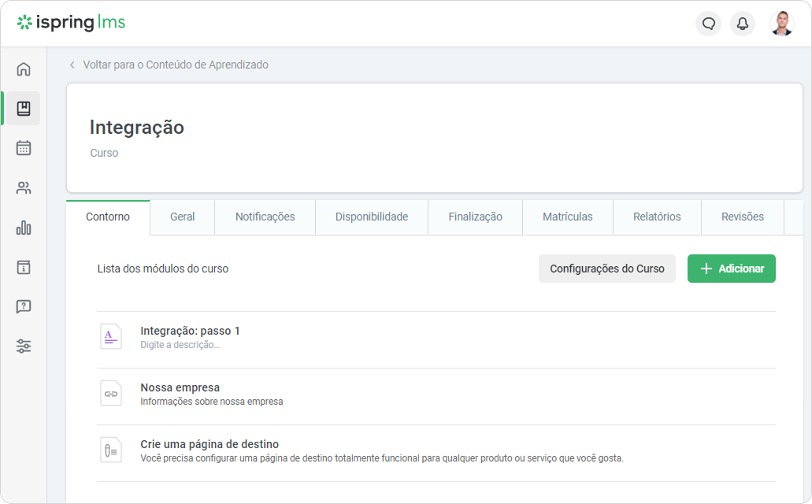Switch to the Geral tab
The image size is (812, 504).
pos(182,217)
